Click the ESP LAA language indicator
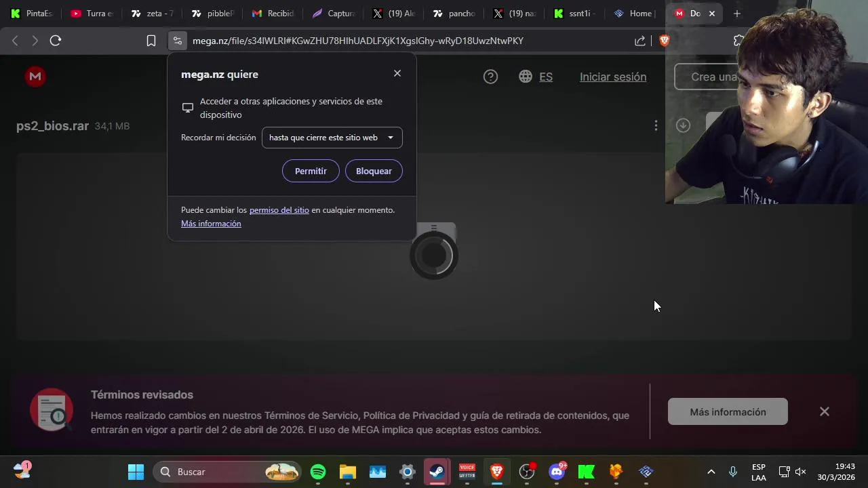Viewport: 868px width, 488px height. 759,472
